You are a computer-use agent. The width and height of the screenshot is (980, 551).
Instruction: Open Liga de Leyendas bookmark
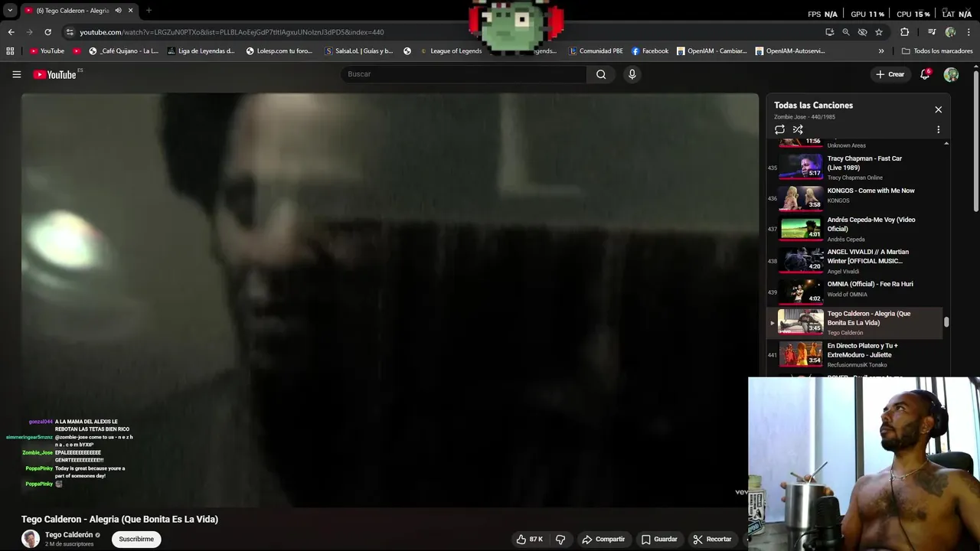click(x=201, y=51)
